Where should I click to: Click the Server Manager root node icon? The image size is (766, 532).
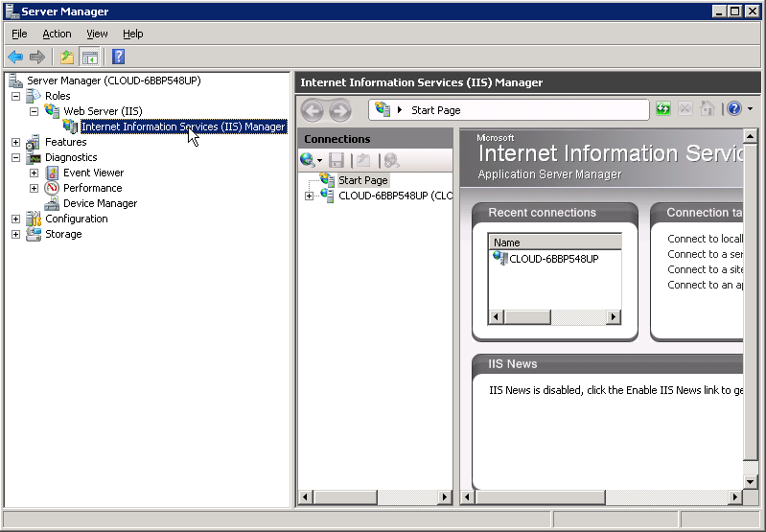[x=15, y=81]
